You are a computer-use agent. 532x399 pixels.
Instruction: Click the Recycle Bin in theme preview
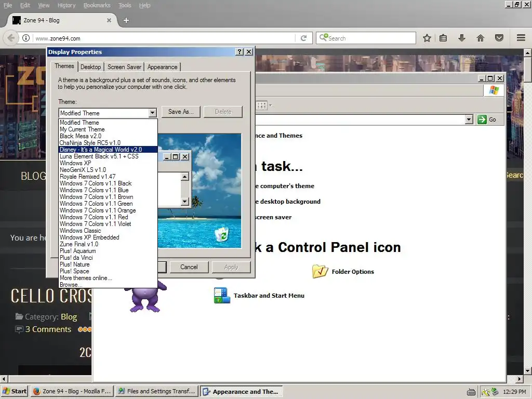point(222,234)
